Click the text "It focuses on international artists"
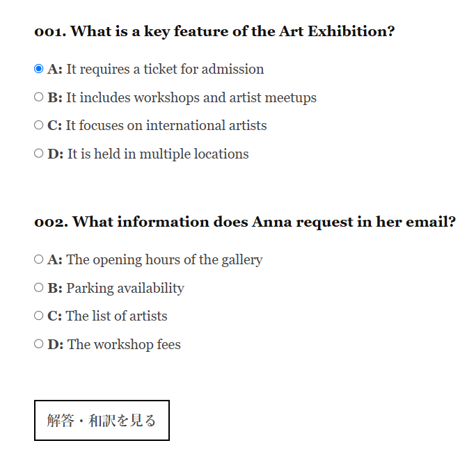Image resolution: width=476 pixels, height=459 pixels. click(166, 126)
